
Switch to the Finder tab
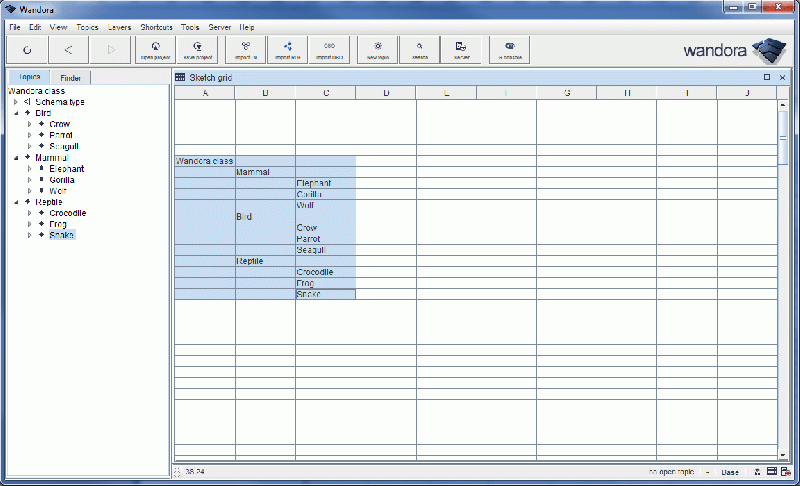pos(71,77)
